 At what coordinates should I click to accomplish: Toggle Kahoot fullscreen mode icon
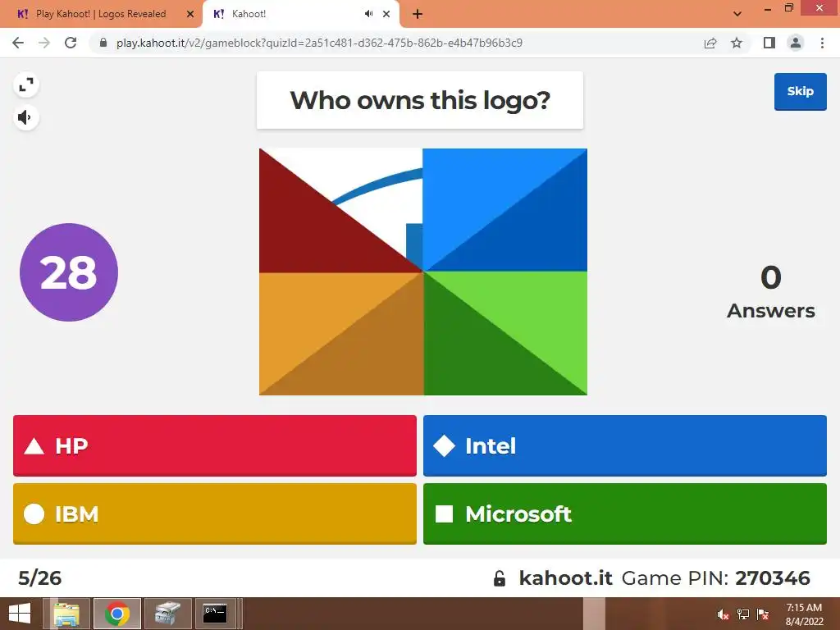click(26, 84)
